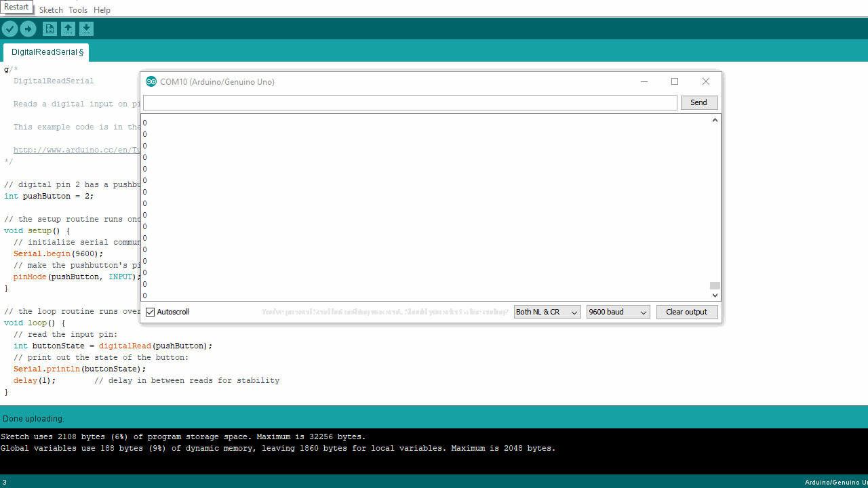Click the 'Done uploading.' status message
The image size is (868, 488).
tap(34, 419)
